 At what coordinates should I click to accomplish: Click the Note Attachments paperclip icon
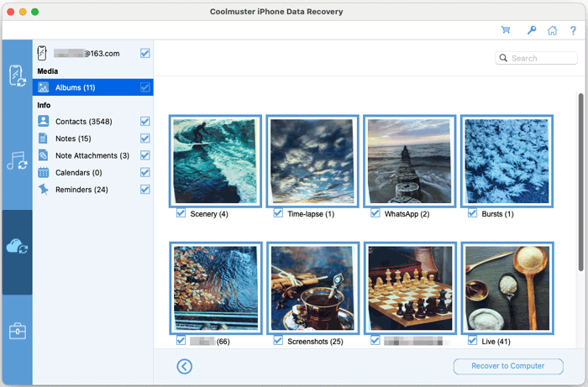43,155
